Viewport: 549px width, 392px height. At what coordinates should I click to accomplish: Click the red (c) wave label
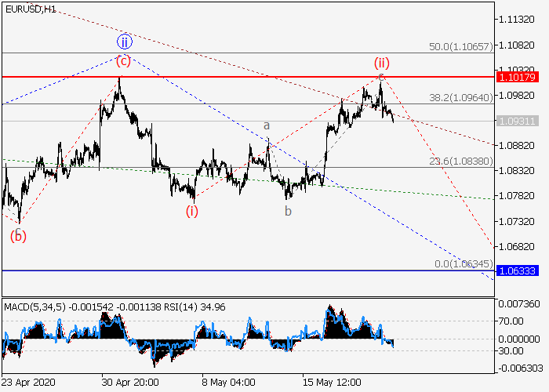[124, 60]
